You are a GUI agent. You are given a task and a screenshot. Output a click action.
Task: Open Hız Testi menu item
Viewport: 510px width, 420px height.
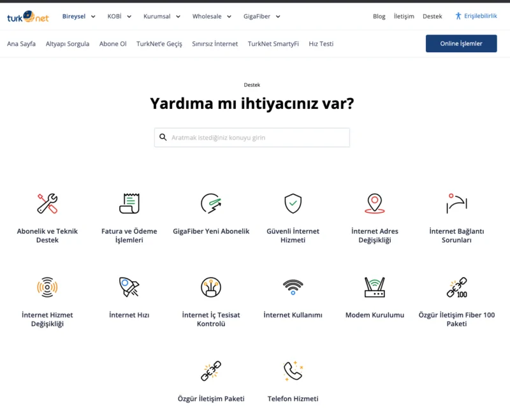pos(321,43)
